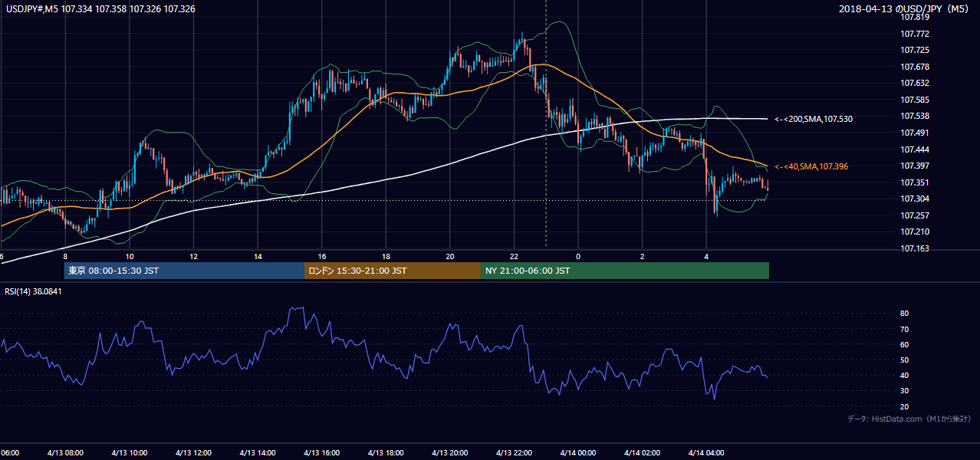Click RSI axis level 40
The image size is (980, 460).
tap(905, 375)
